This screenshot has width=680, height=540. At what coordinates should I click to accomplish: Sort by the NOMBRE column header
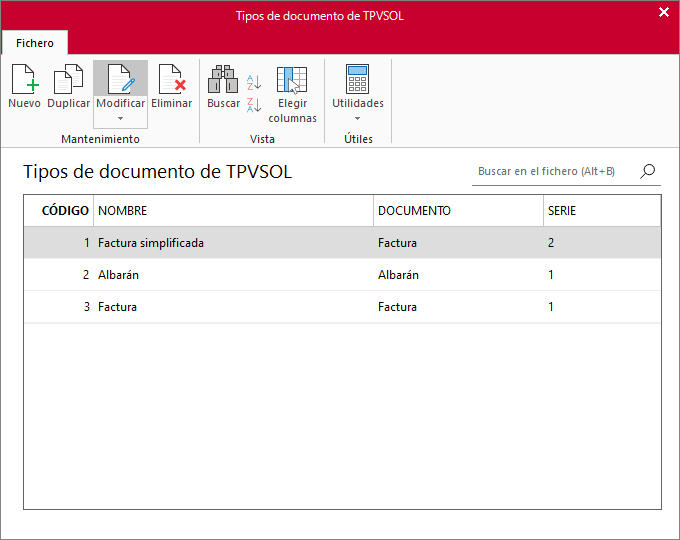(233, 211)
